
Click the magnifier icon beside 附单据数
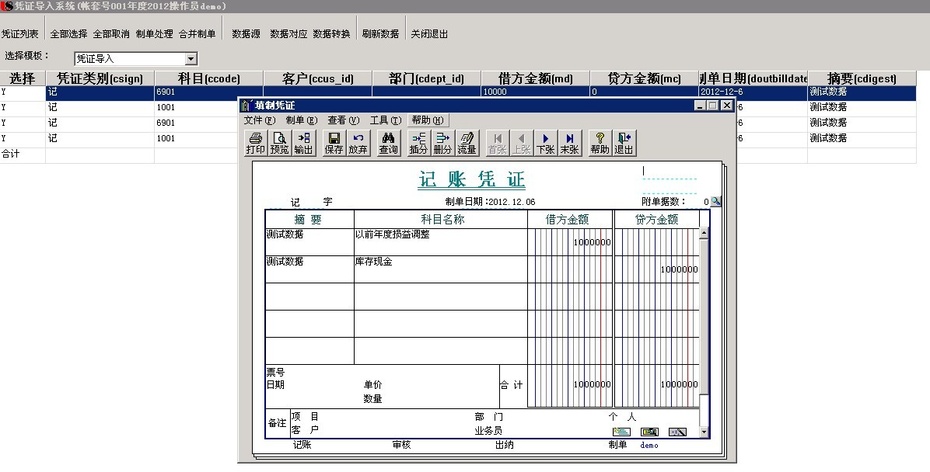pos(716,202)
